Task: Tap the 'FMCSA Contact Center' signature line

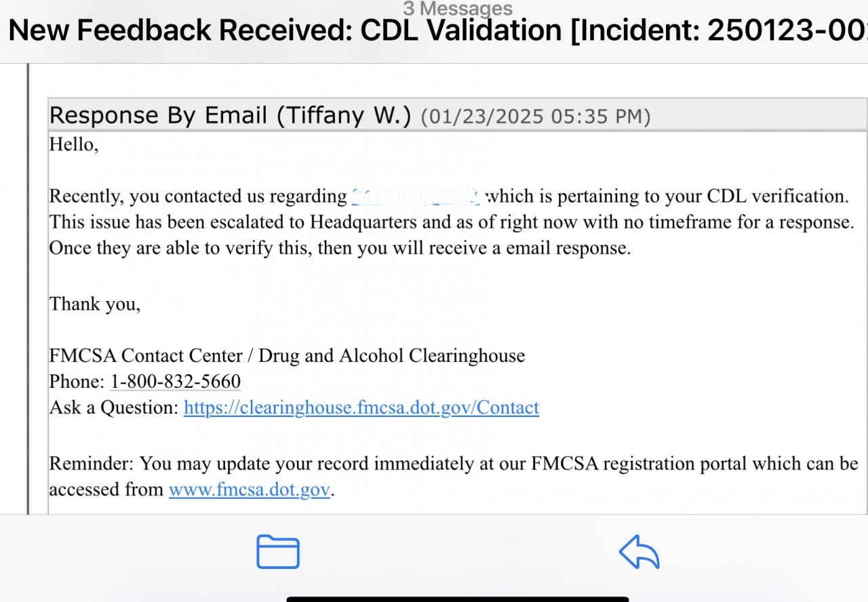Action: pos(287,355)
